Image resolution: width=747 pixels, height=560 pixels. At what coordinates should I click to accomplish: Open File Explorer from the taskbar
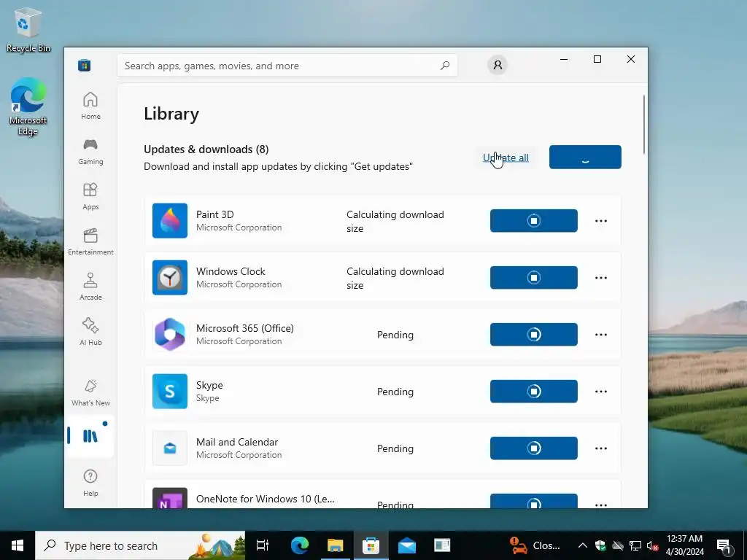pos(336,545)
